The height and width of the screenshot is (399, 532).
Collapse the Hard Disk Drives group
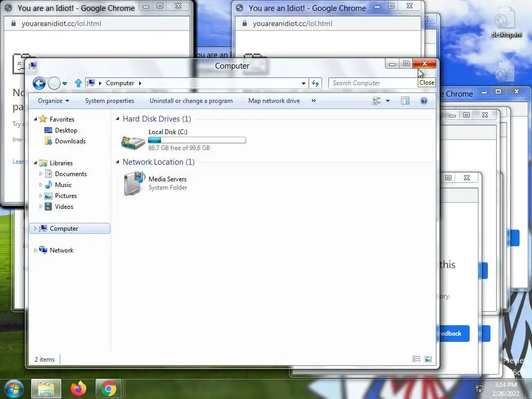coord(118,119)
